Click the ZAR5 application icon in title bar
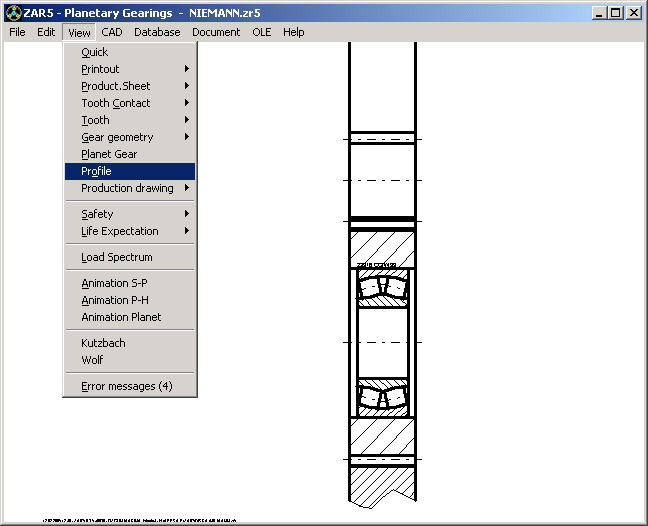The height and width of the screenshot is (526, 648). [11, 13]
